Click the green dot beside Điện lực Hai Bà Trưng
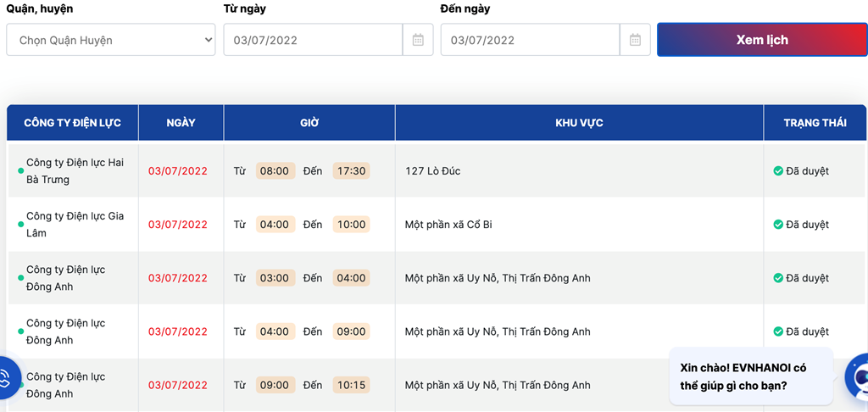The height and width of the screenshot is (412, 868). (x=20, y=171)
